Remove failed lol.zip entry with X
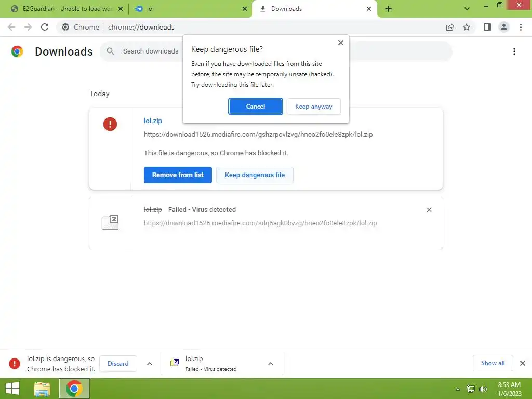Viewport: 532px width, 399px height. 429,210
